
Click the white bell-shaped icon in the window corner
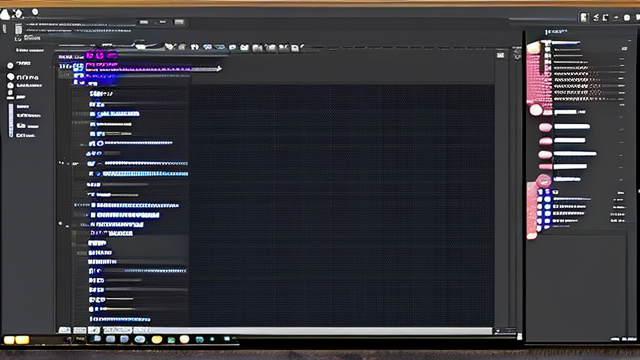pyautogui.click(x=5, y=14)
